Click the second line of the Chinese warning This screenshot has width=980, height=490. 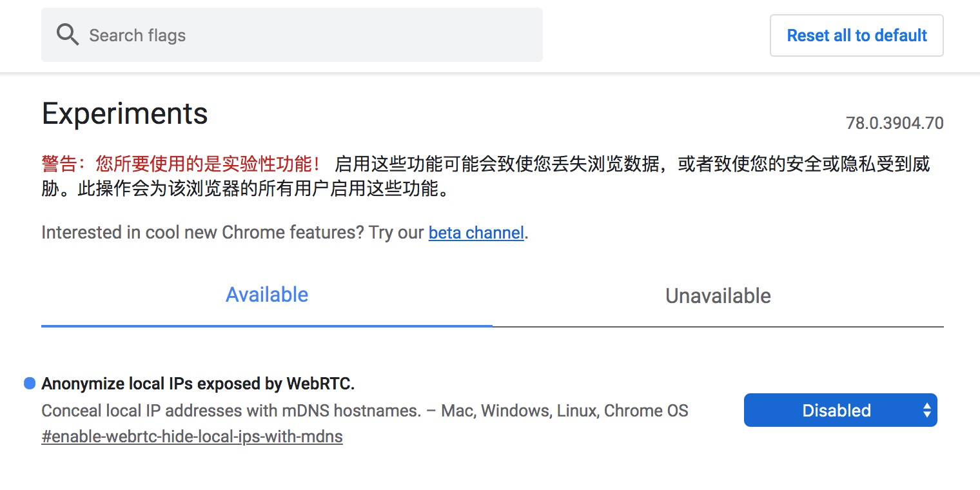point(246,190)
